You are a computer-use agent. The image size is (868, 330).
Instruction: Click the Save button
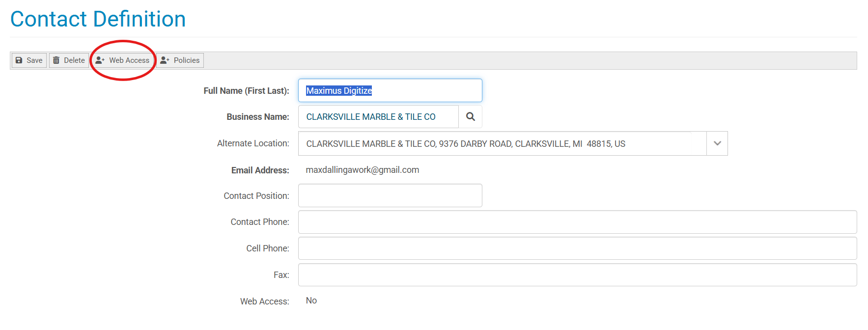29,60
